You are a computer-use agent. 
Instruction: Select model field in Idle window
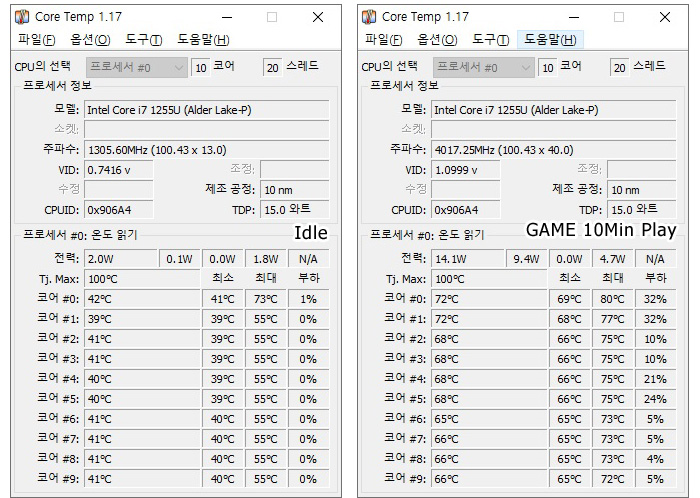pos(207,110)
